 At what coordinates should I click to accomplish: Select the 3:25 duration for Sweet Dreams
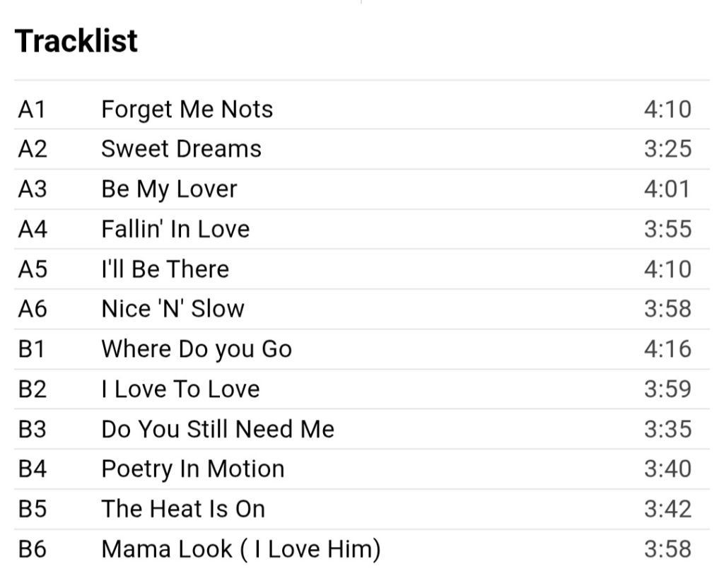tap(667, 149)
